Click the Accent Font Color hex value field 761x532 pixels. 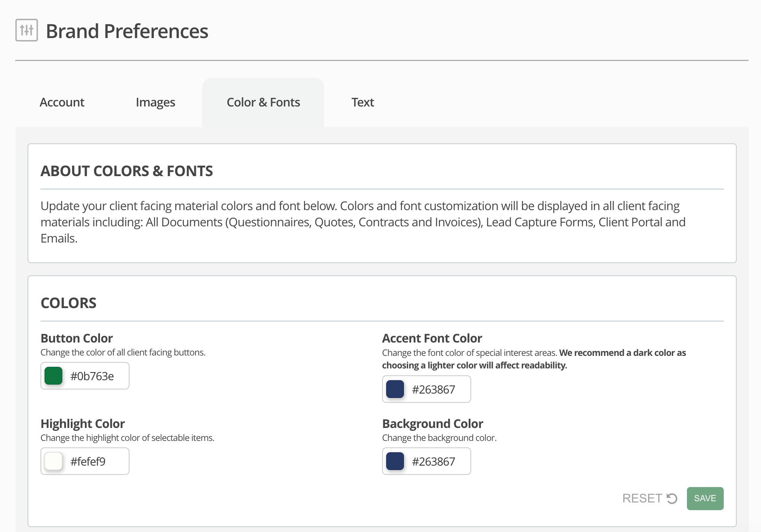(x=438, y=389)
